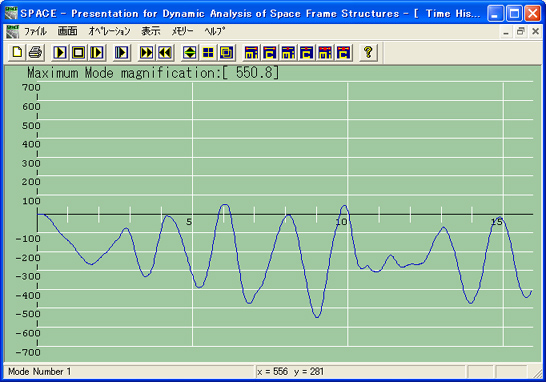Viewport: 546px width, 382px height.
Task: Click the up-down arrows scale icon
Action: coord(190,53)
